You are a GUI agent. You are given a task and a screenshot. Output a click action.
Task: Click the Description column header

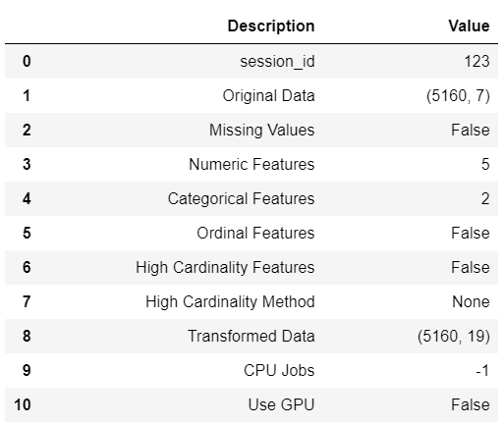271,27
